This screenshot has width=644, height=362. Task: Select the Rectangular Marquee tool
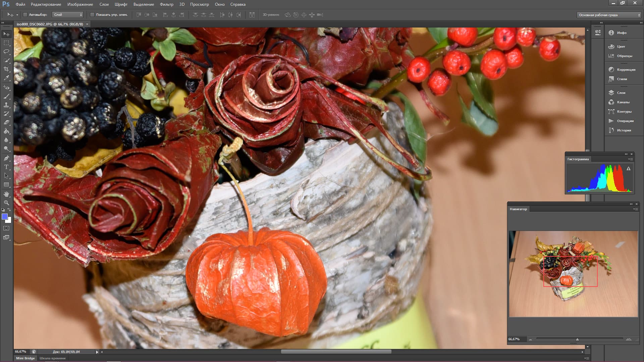click(x=6, y=43)
